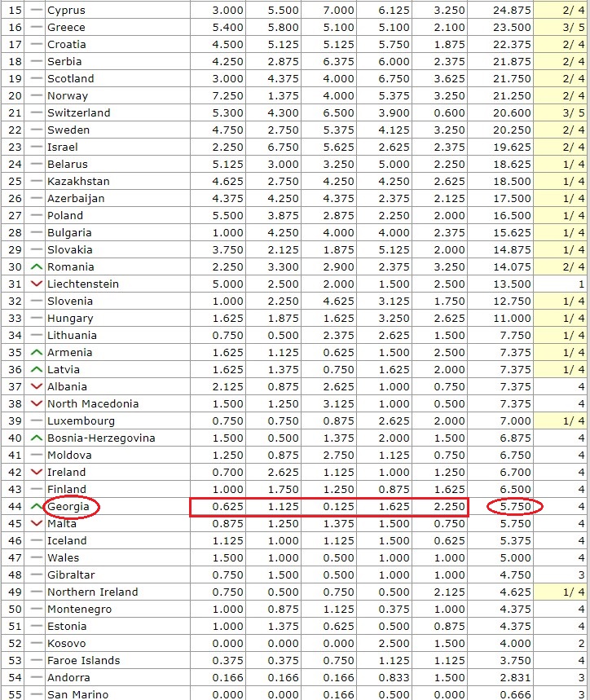Click the country name Wales
The width and height of the screenshot is (590, 700).
point(63,557)
